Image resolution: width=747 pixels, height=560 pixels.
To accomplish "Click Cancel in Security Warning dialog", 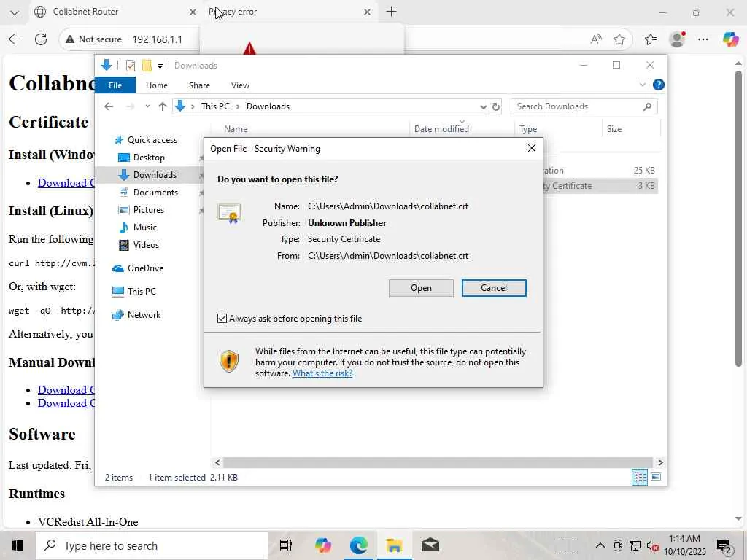I will (494, 288).
